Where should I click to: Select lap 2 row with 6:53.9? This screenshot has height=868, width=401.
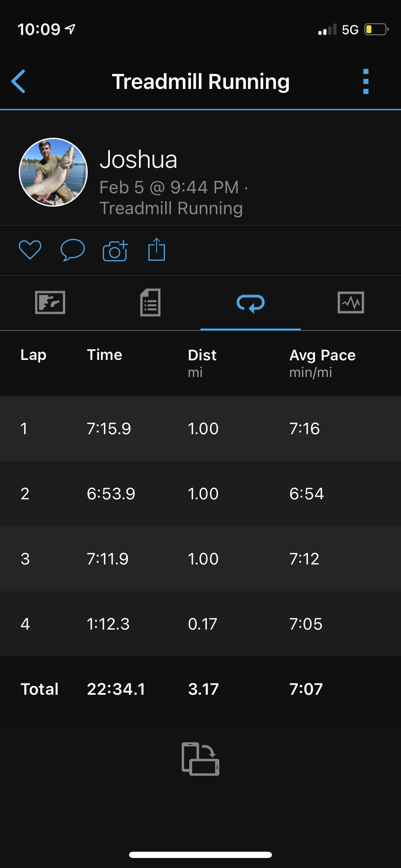point(200,493)
